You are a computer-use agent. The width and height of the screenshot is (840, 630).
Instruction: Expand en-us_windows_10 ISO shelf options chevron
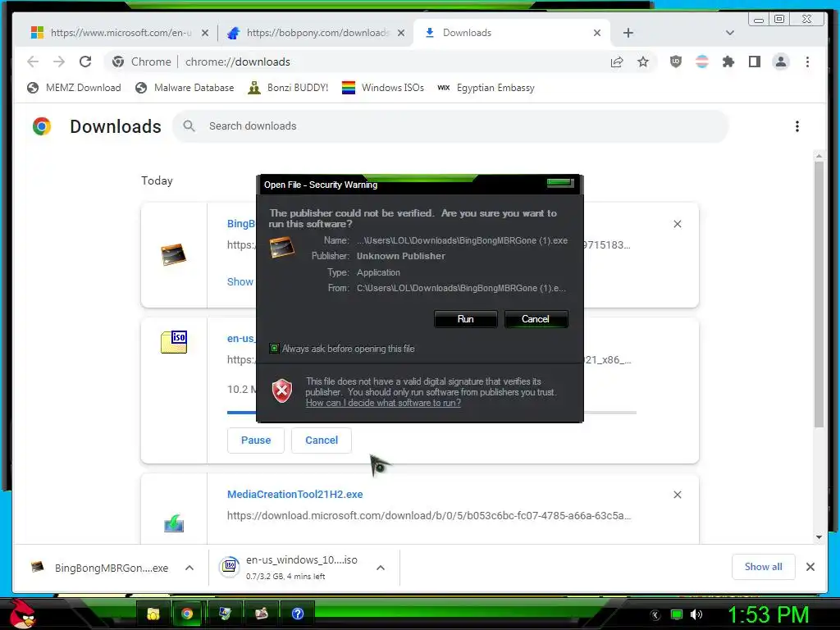[381, 568]
